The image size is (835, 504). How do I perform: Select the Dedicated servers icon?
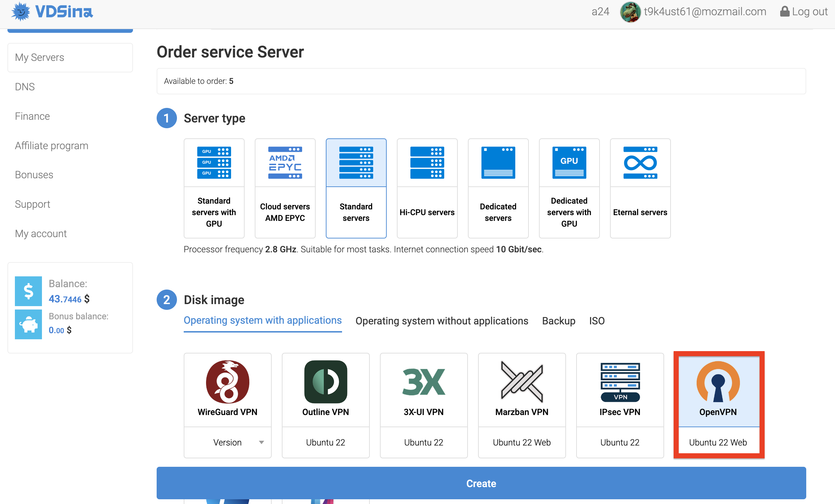pos(498,163)
